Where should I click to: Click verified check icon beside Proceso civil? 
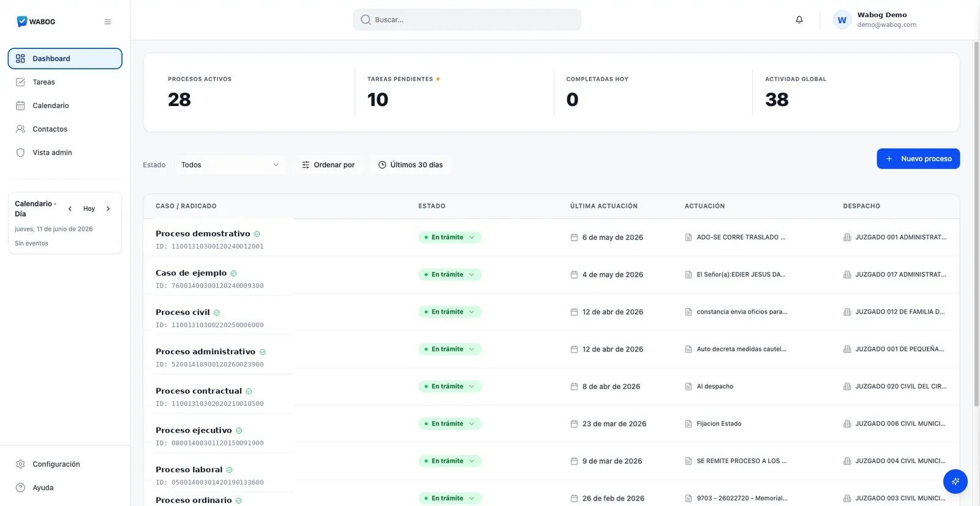point(217,312)
